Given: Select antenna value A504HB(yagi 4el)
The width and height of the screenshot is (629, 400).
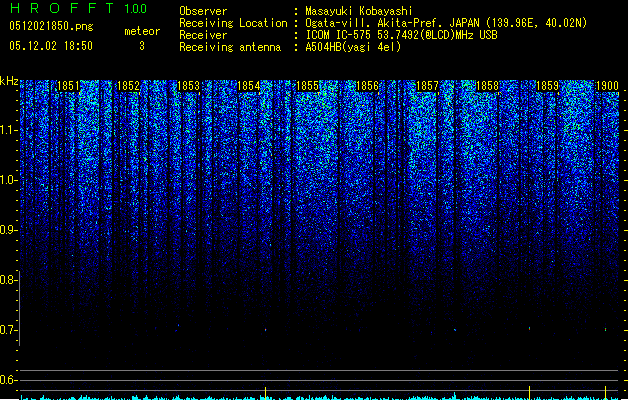Looking at the screenshot, I should click(353, 47).
